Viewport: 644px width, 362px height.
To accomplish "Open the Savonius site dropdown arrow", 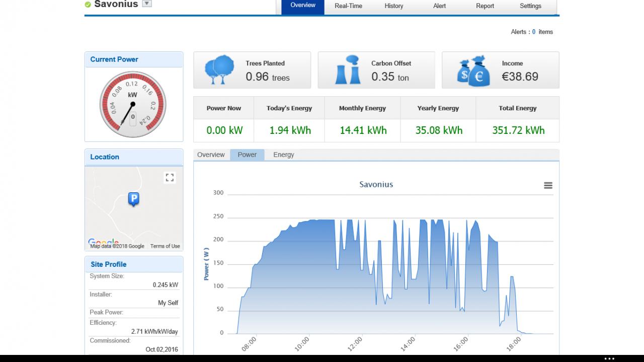I will pos(147,4).
